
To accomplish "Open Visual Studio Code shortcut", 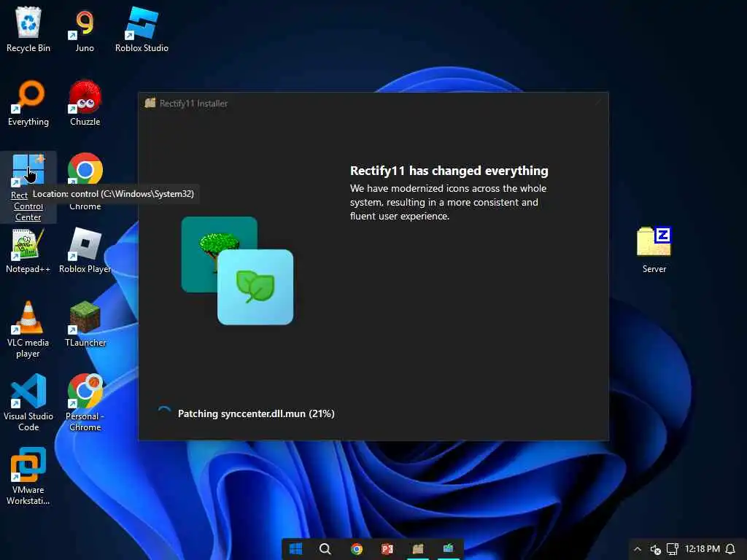I will tap(28, 402).
